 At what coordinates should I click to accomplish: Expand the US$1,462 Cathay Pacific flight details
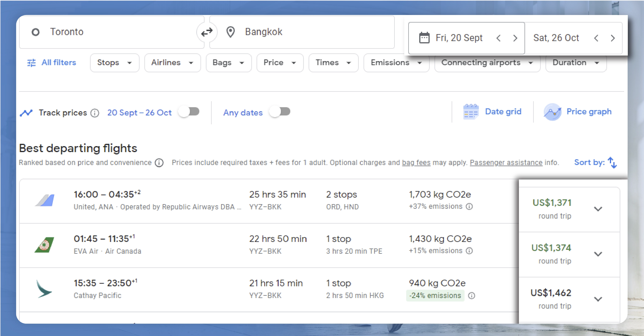click(x=598, y=299)
